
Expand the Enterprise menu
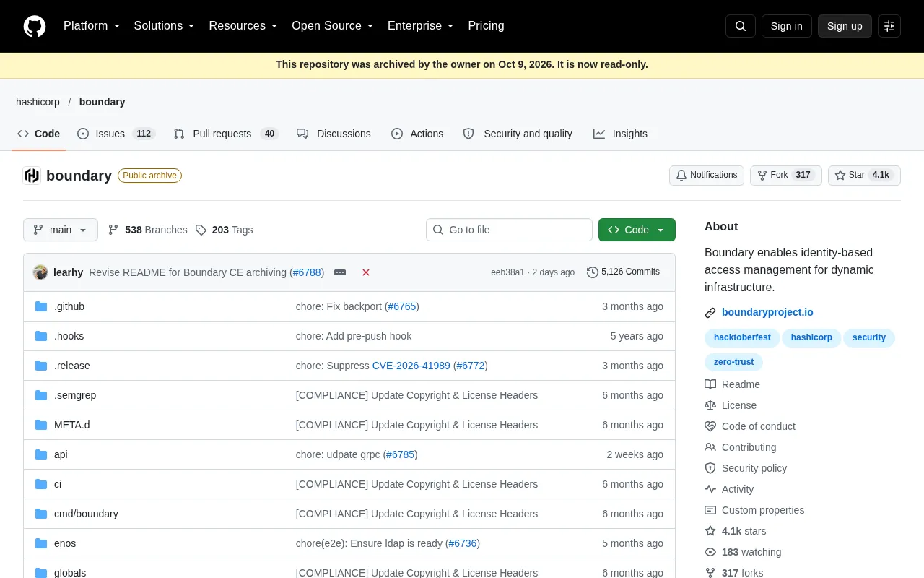(x=421, y=26)
